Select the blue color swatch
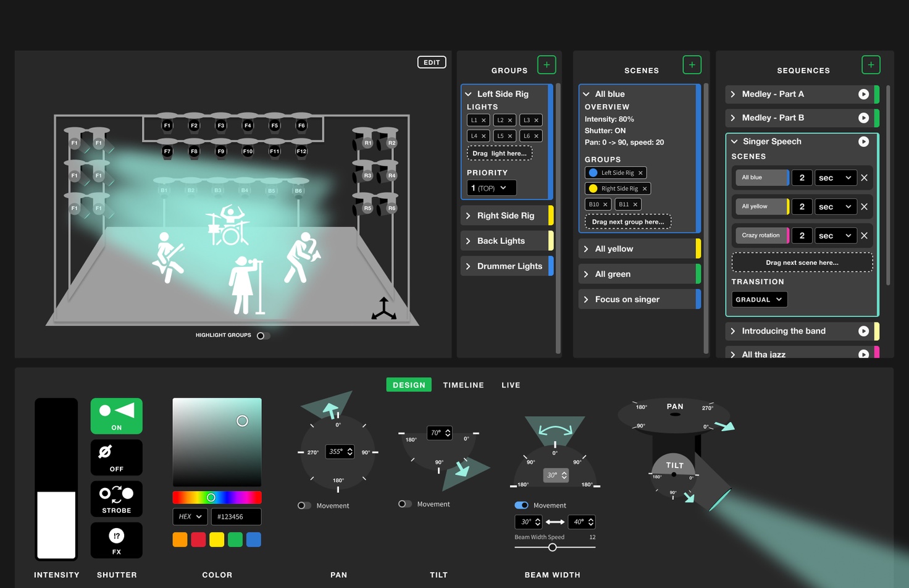Screen dimensions: 909x588 (254, 540)
